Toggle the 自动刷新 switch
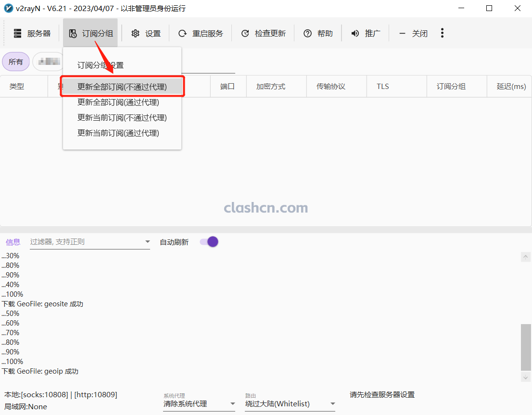The height and width of the screenshot is (415, 532). click(209, 242)
